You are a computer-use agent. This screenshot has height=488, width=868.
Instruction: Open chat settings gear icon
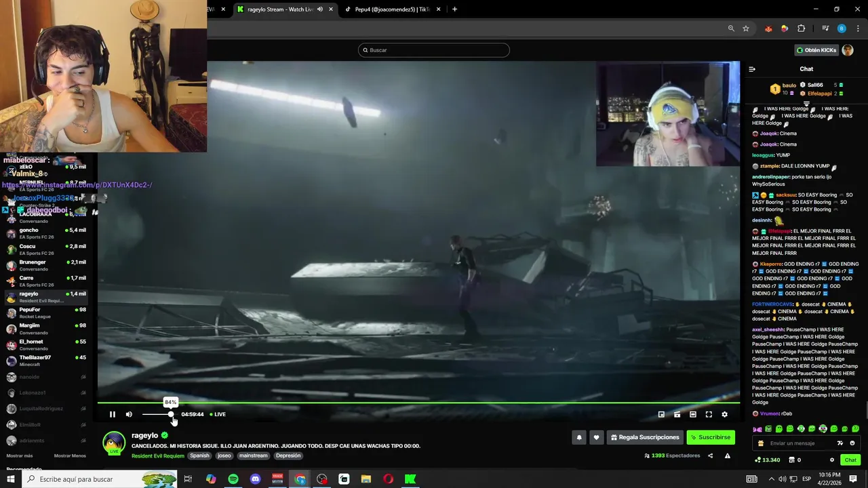click(832, 460)
